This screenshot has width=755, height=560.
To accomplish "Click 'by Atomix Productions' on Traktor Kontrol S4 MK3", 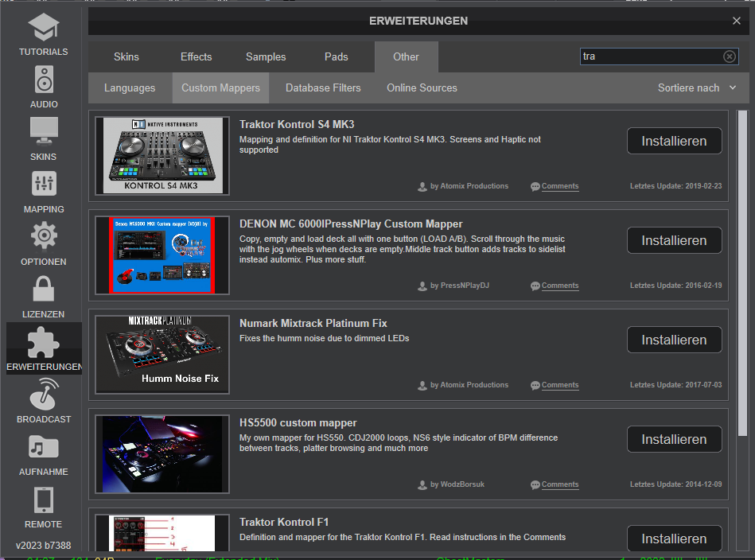I will [x=469, y=186].
